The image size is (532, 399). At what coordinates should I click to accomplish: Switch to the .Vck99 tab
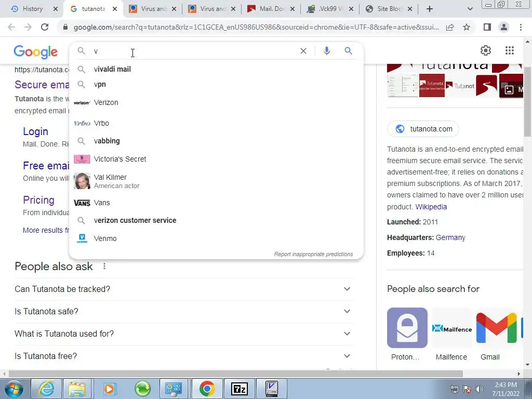tap(330, 9)
